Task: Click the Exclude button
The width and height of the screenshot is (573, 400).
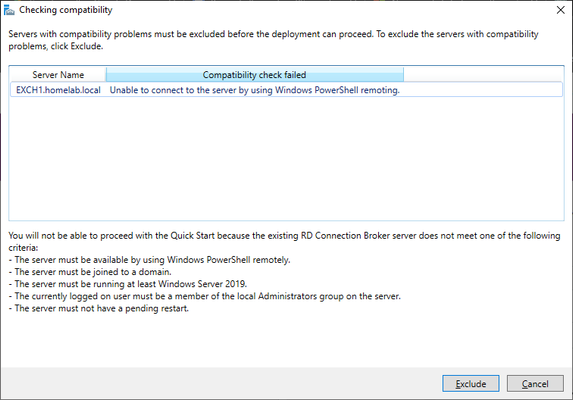Action: [471, 384]
